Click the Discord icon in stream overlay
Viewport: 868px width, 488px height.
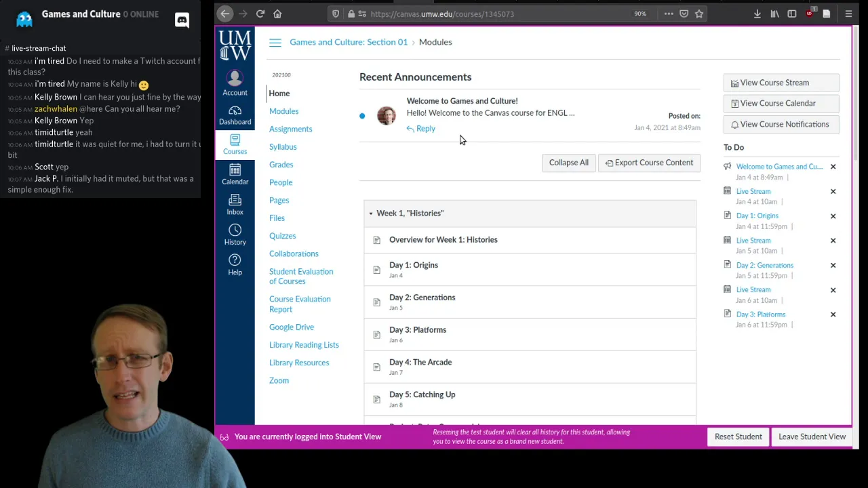tap(182, 20)
